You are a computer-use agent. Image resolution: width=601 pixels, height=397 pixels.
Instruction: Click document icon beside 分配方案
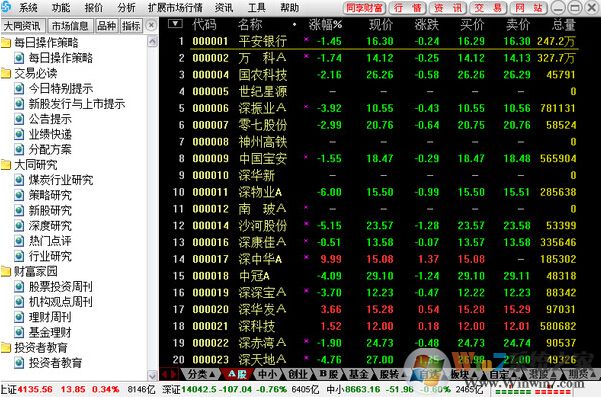[19, 149]
